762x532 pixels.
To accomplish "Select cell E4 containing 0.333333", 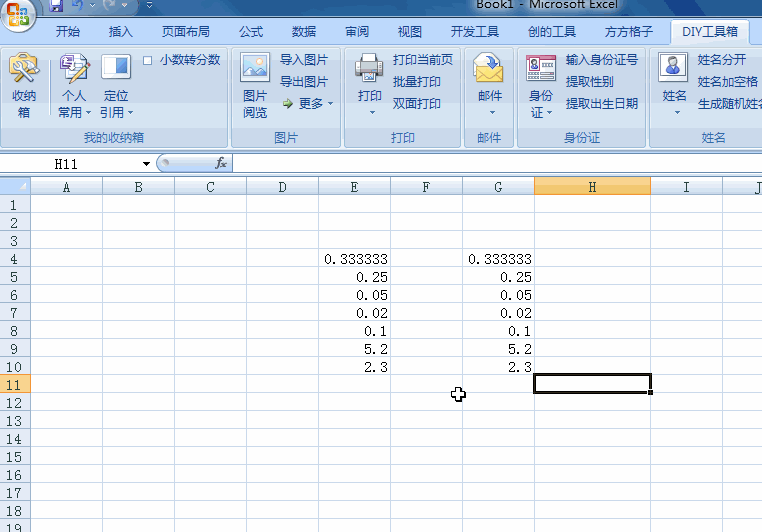I will point(355,259).
